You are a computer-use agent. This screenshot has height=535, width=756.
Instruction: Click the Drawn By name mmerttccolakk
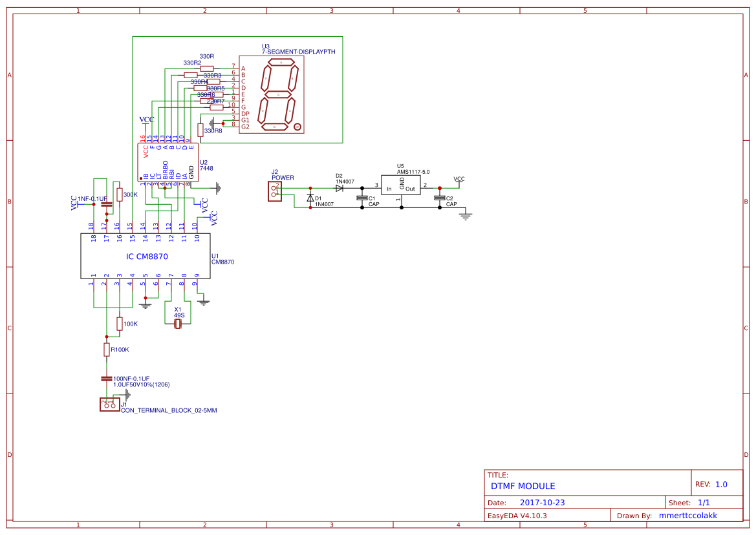click(689, 515)
